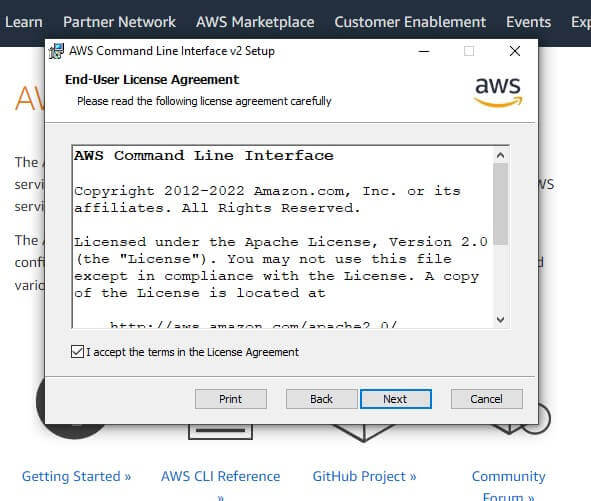The image size is (591, 501).
Task: Close the AWS CLI Setup window
Action: (514, 51)
